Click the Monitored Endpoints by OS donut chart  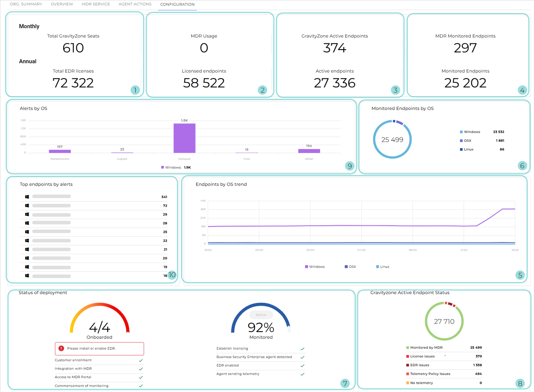coord(392,139)
